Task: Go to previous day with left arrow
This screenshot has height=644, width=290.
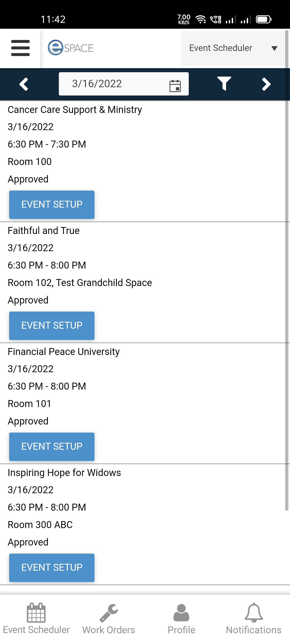Action: [x=24, y=84]
